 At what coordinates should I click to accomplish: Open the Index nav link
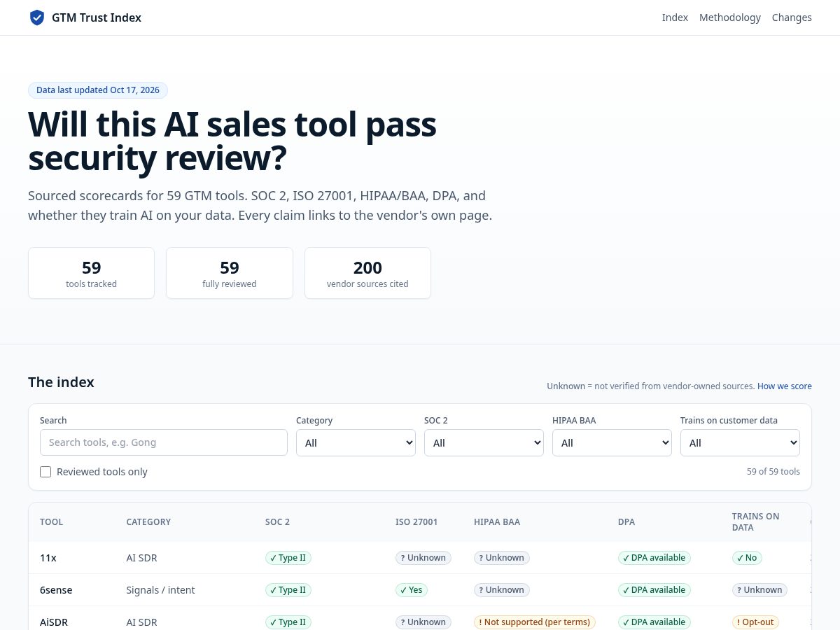click(x=675, y=17)
